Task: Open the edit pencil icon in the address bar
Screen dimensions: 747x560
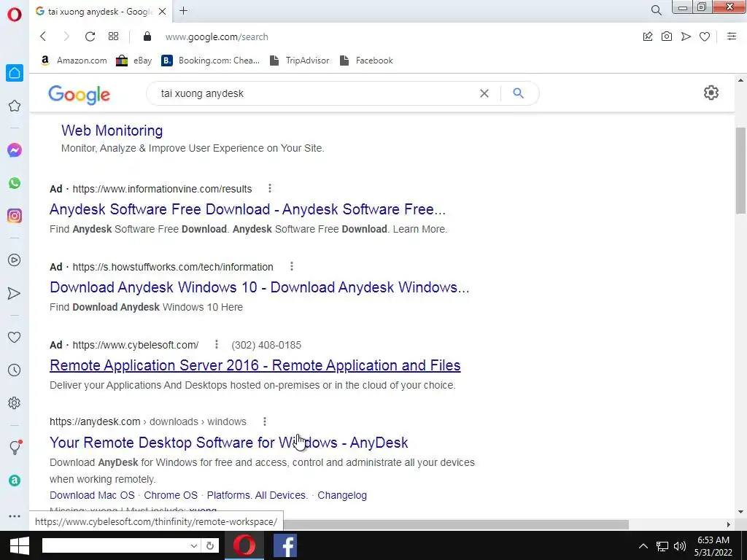Action: [648, 36]
